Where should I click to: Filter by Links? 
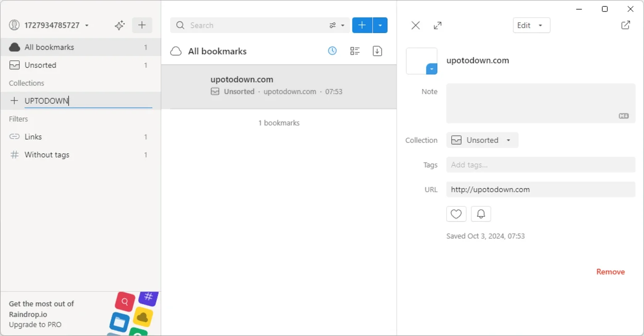coord(81,137)
